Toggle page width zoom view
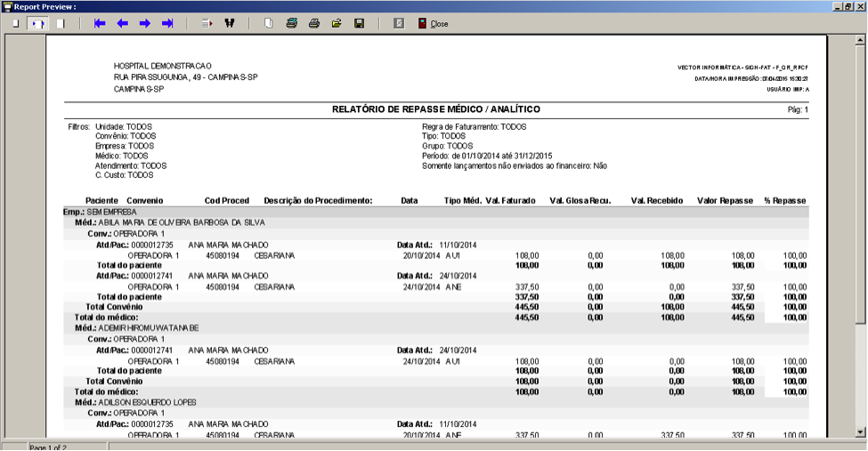This screenshot has height=451, width=868. tap(38, 23)
